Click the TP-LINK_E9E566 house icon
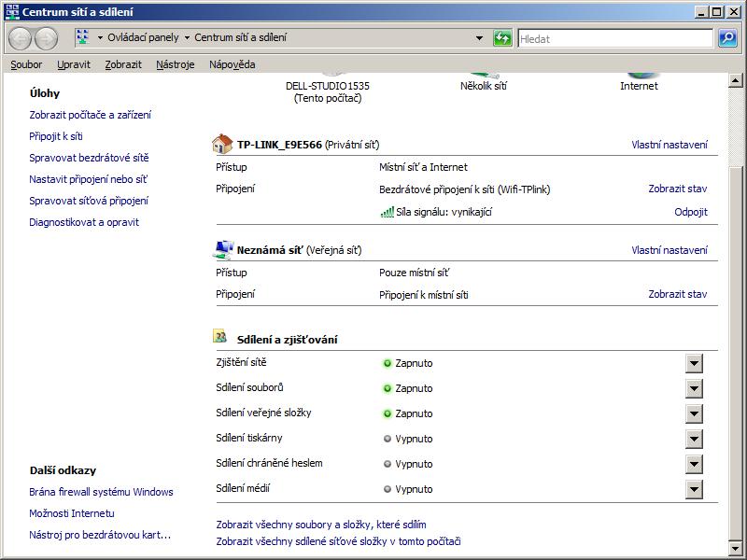747x560 pixels. 222,145
